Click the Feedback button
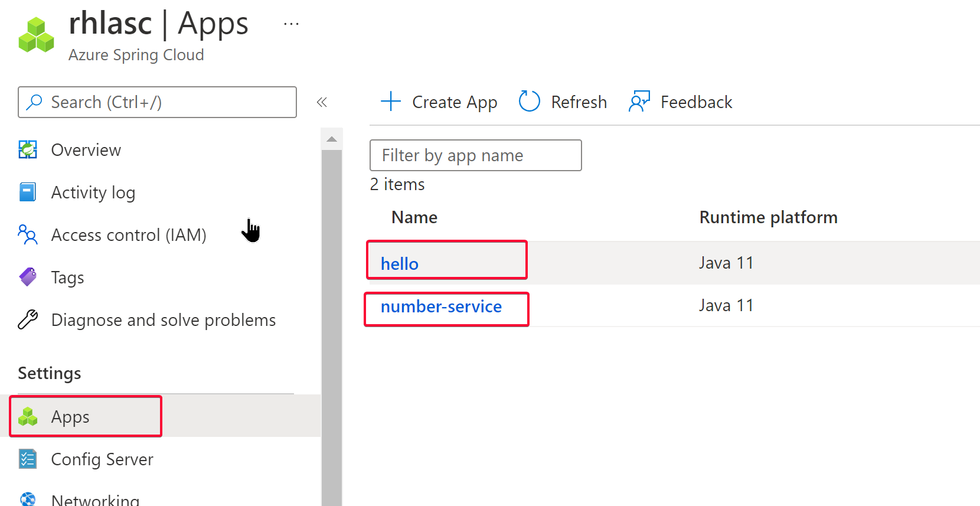The height and width of the screenshot is (506, 980). pos(681,102)
